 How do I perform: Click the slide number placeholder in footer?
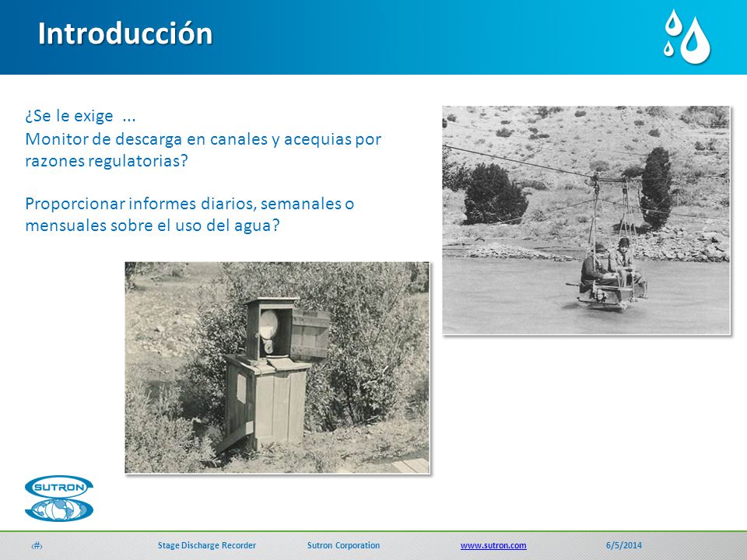coord(37,546)
